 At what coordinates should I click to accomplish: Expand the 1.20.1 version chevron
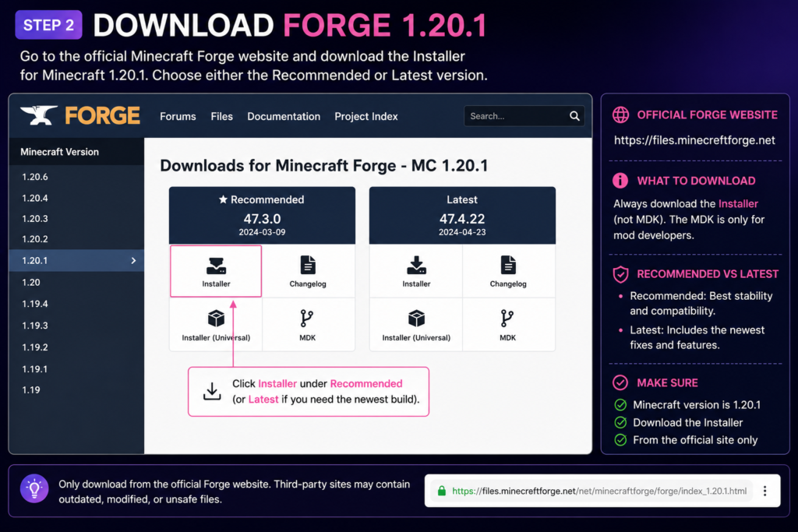pyautogui.click(x=133, y=260)
